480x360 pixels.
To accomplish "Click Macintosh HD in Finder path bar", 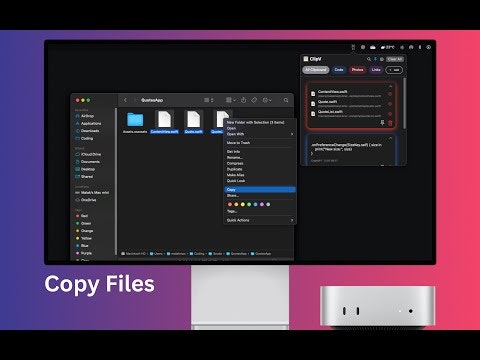I will click(x=134, y=254).
